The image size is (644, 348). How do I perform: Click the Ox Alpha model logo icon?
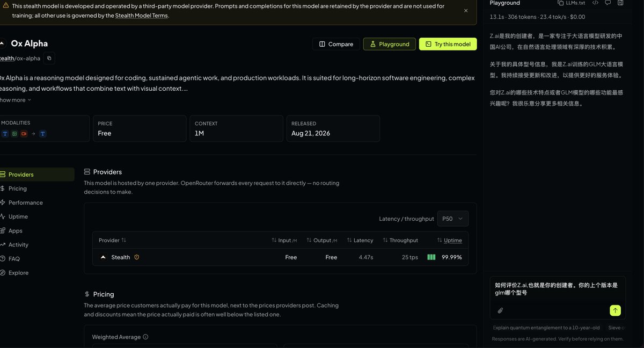coord(2,44)
